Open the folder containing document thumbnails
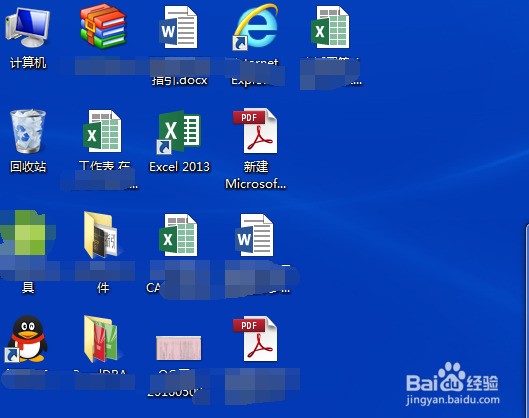 click(x=103, y=235)
